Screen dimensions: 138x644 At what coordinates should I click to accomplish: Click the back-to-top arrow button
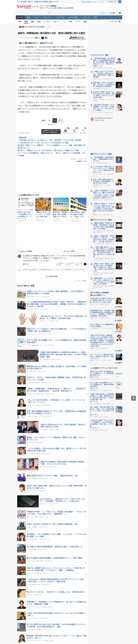point(133,398)
